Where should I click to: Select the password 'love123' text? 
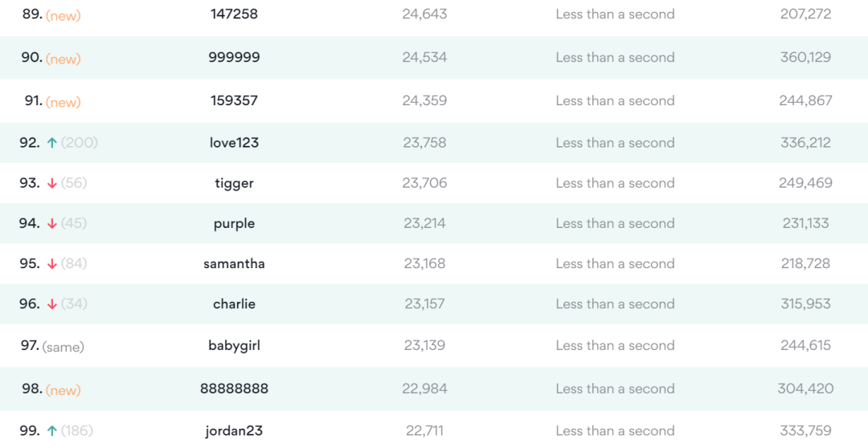coord(234,143)
